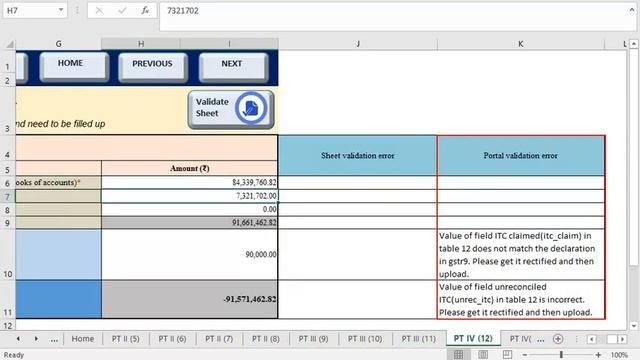Viewport: 640px width, 360px height.
Task: Click Sheet validation error header
Action: click(358, 156)
